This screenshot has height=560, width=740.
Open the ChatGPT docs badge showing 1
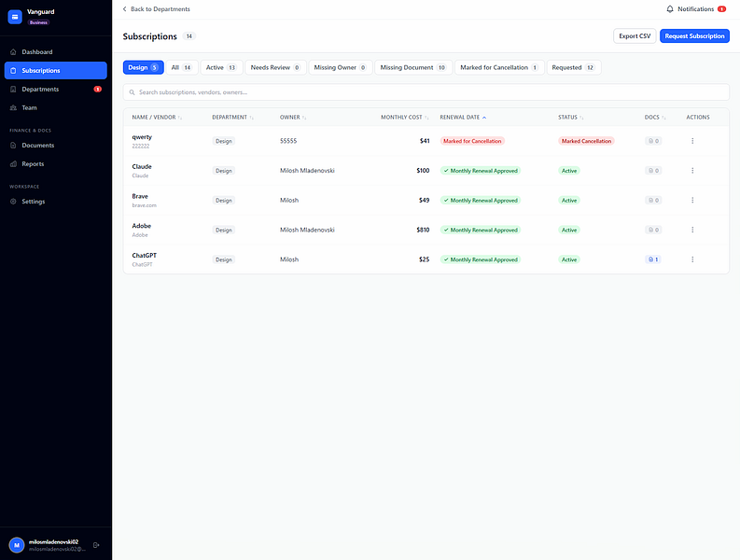[x=653, y=259]
